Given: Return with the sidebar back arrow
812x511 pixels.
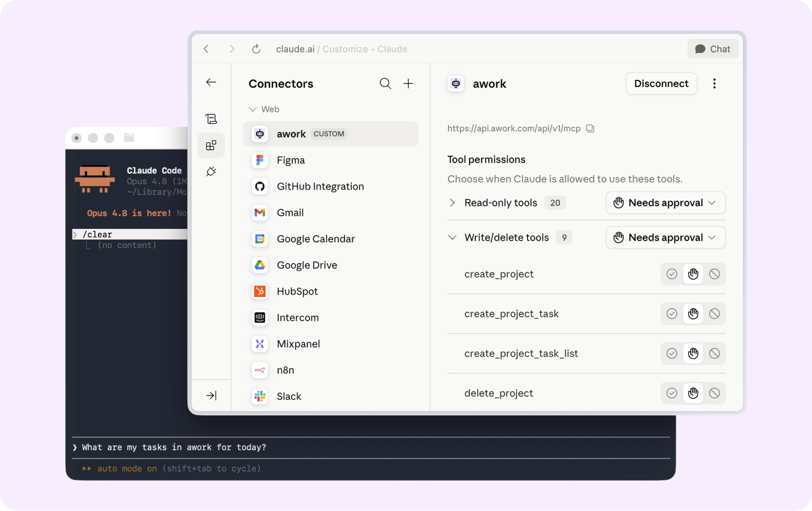Looking at the screenshot, I should [211, 82].
